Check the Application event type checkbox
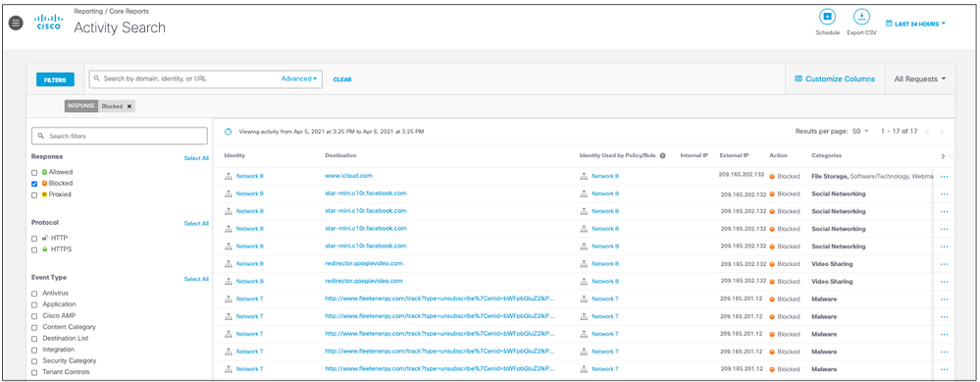Screen dimensions: 980x382 [34, 304]
